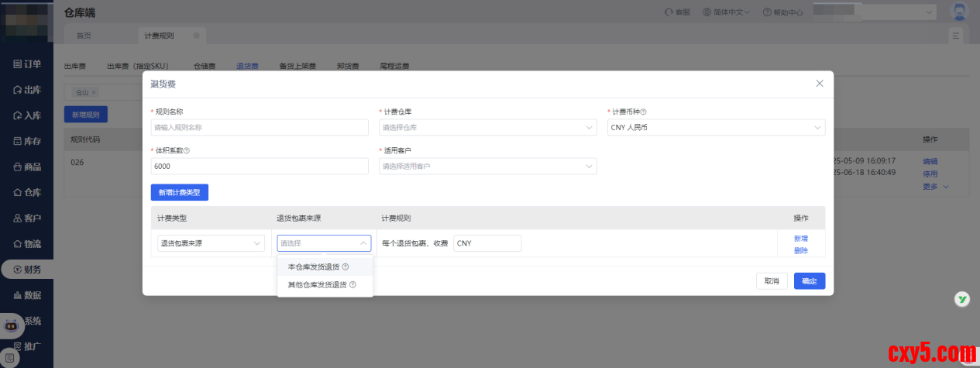Viewport: 980px width, 368px height.
Task: Open the 适用客户 dropdown
Action: point(487,167)
